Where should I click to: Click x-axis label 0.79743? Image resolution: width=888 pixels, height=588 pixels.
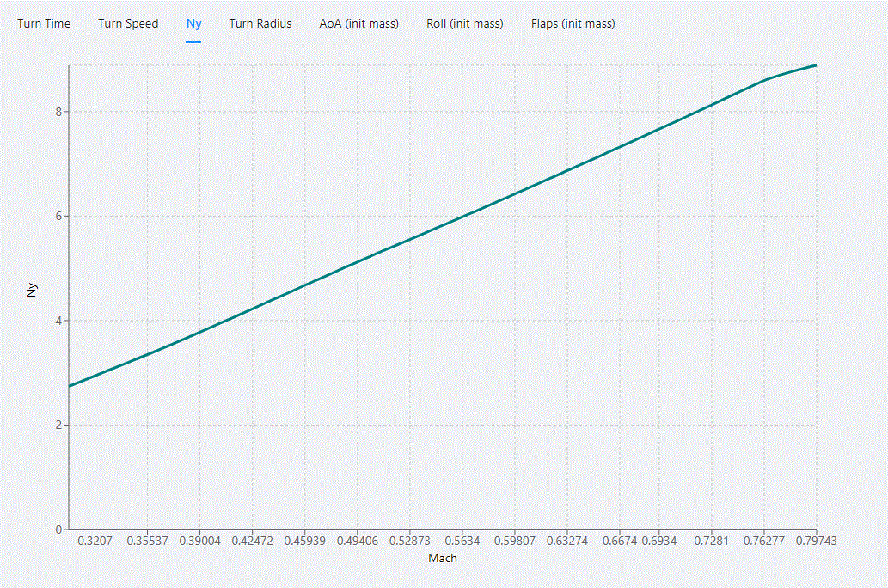click(x=816, y=541)
